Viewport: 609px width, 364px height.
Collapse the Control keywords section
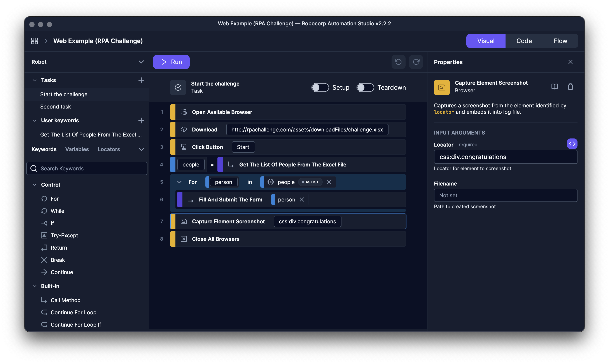click(x=35, y=185)
